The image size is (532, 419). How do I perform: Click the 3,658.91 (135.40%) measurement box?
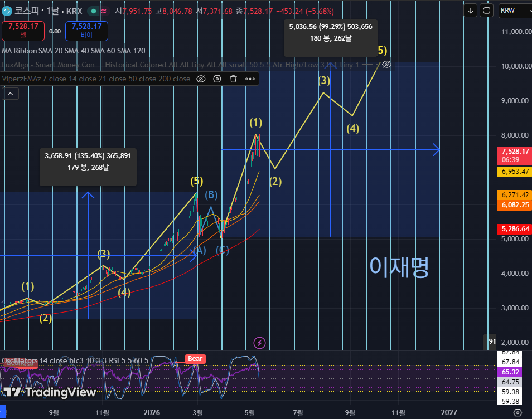88,167
